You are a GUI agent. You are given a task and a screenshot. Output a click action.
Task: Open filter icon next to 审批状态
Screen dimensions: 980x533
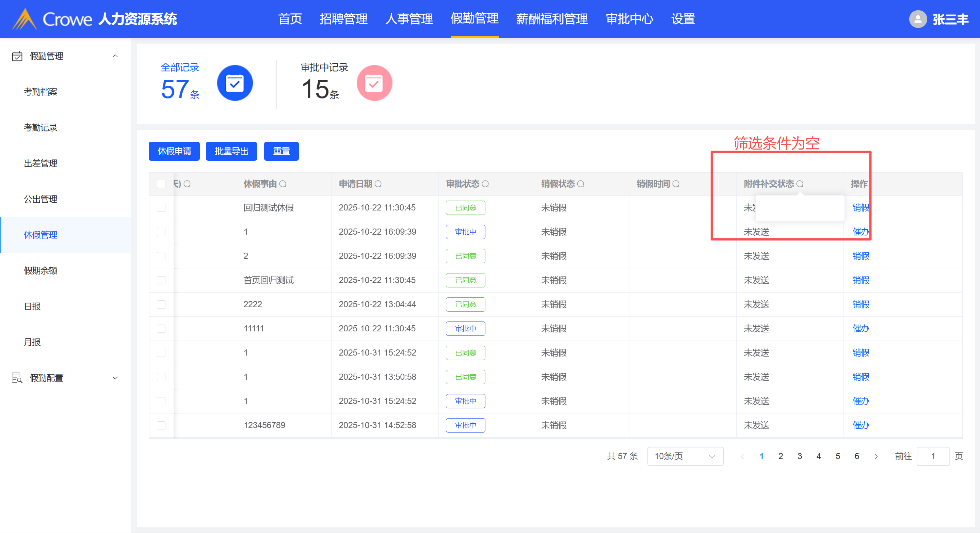coord(485,184)
